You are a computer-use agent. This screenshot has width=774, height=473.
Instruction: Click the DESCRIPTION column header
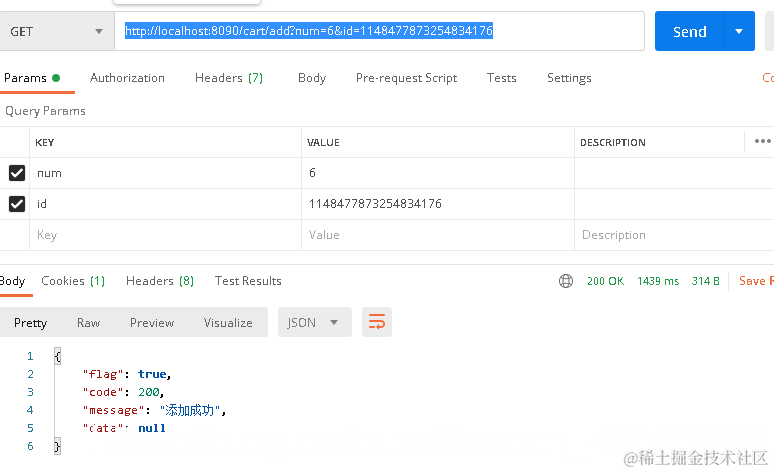(x=613, y=143)
